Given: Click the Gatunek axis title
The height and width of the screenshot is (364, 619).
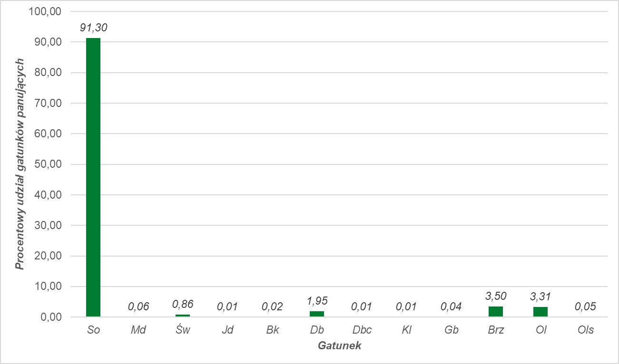Looking at the screenshot, I should point(339,345).
